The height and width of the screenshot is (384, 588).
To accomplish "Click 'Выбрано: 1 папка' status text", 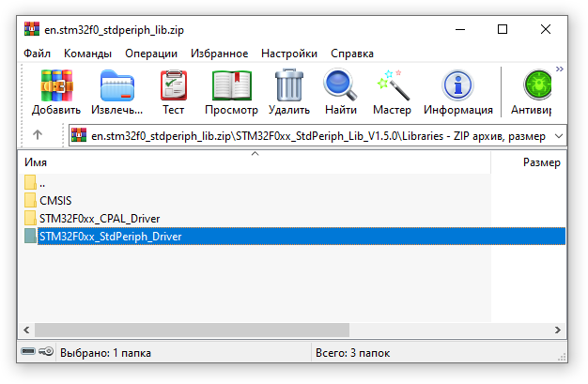I will (105, 353).
